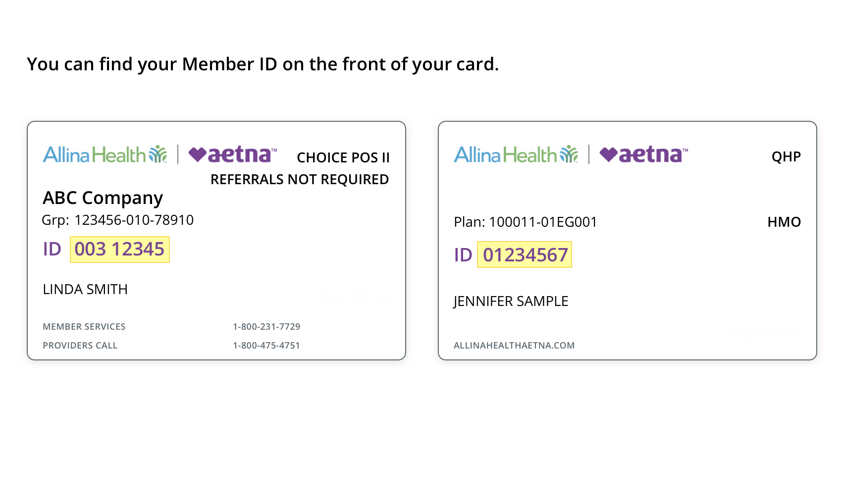This screenshot has height=504, width=845.
Task: Click highlighted member ID 01234567
Action: 525,255
